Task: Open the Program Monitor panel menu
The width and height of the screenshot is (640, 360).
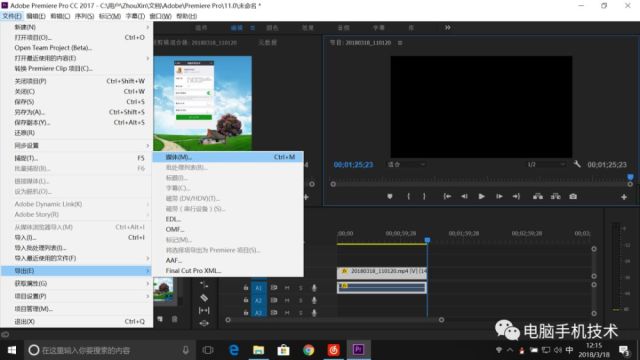Action: click(x=400, y=42)
